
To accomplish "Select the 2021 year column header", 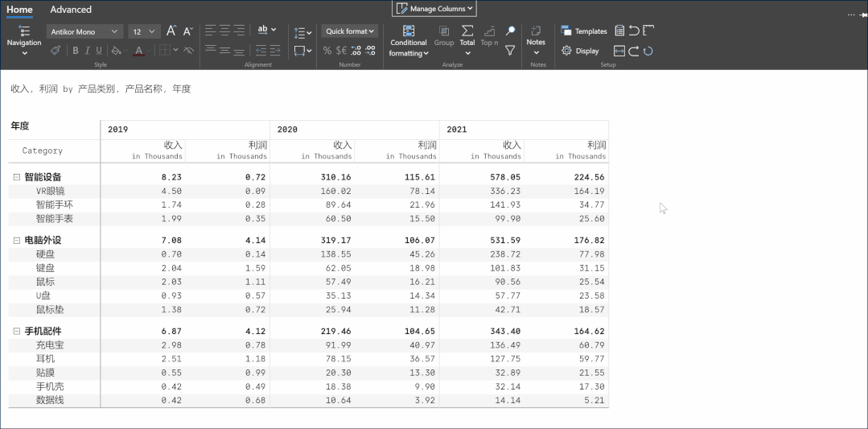I will (524, 130).
